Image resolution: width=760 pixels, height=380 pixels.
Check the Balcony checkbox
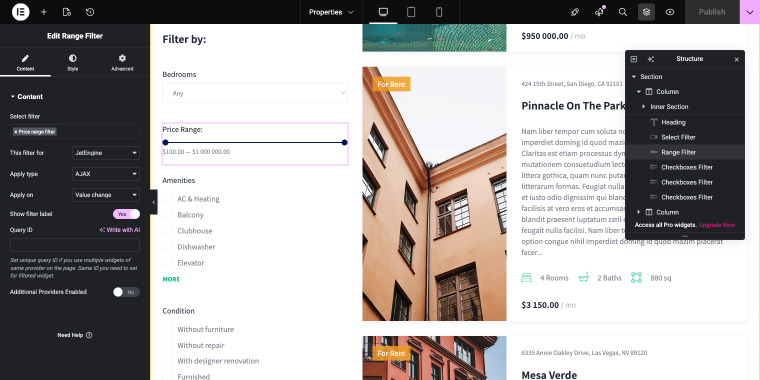coord(167,214)
